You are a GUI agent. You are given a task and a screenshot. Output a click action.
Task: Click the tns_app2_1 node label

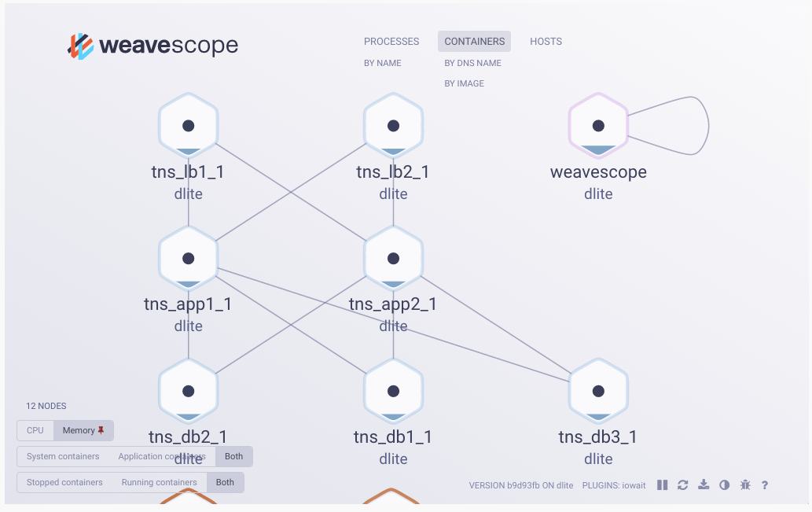click(x=393, y=304)
